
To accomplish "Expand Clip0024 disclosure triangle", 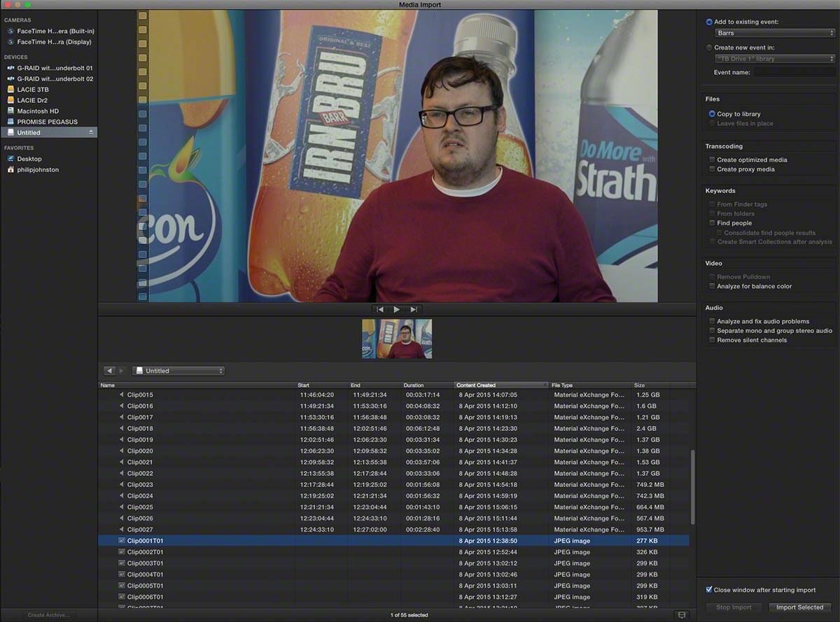I will point(121,496).
